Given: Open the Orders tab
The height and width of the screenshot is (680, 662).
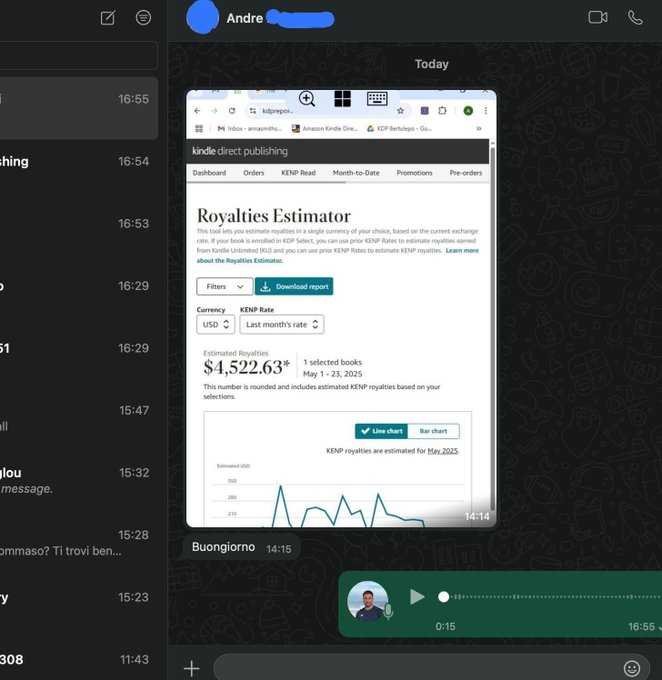Looking at the screenshot, I should (x=253, y=173).
